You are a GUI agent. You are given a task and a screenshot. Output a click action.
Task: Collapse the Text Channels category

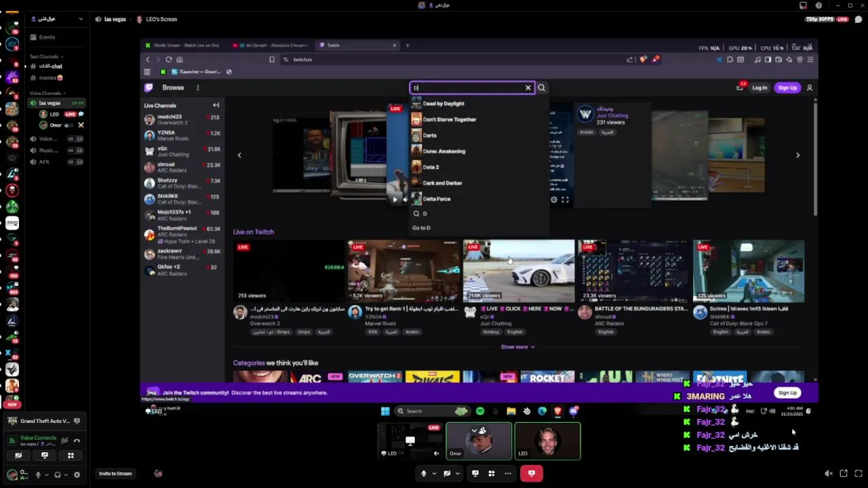[46, 56]
